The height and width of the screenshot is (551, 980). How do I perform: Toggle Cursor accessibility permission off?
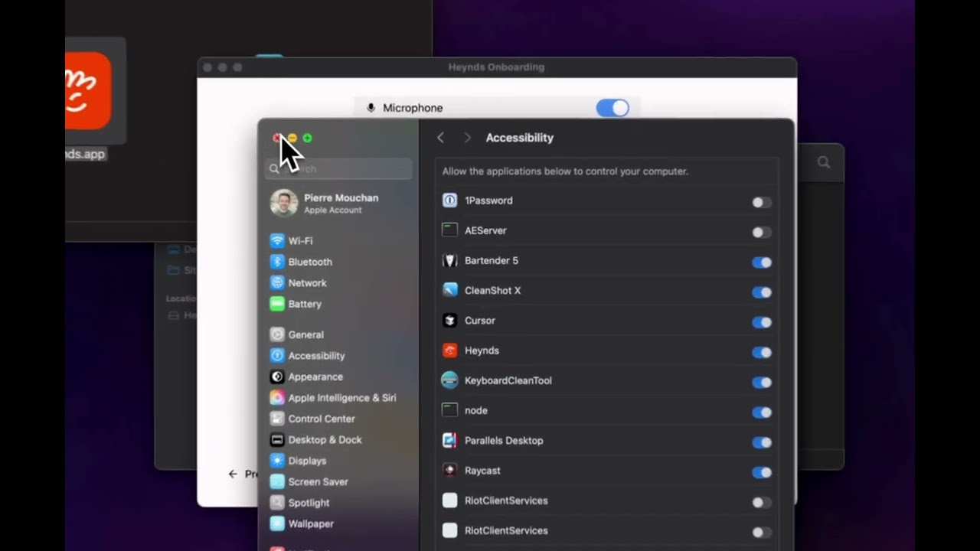(x=761, y=322)
